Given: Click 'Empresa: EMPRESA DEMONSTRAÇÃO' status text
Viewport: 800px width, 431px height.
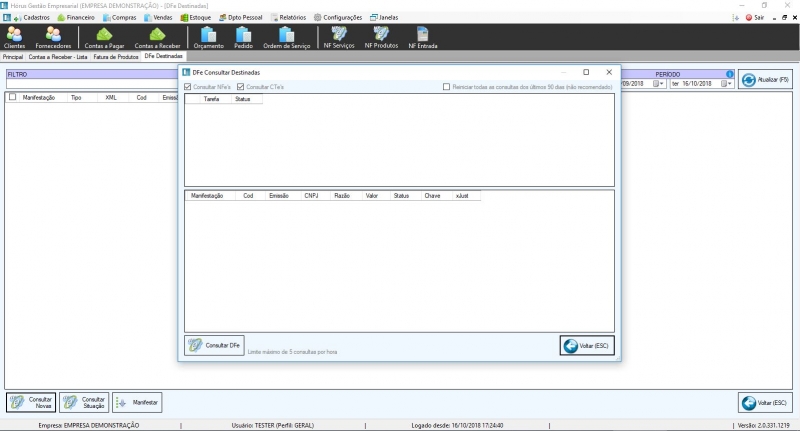Looking at the screenshot, I should (89, 425).
